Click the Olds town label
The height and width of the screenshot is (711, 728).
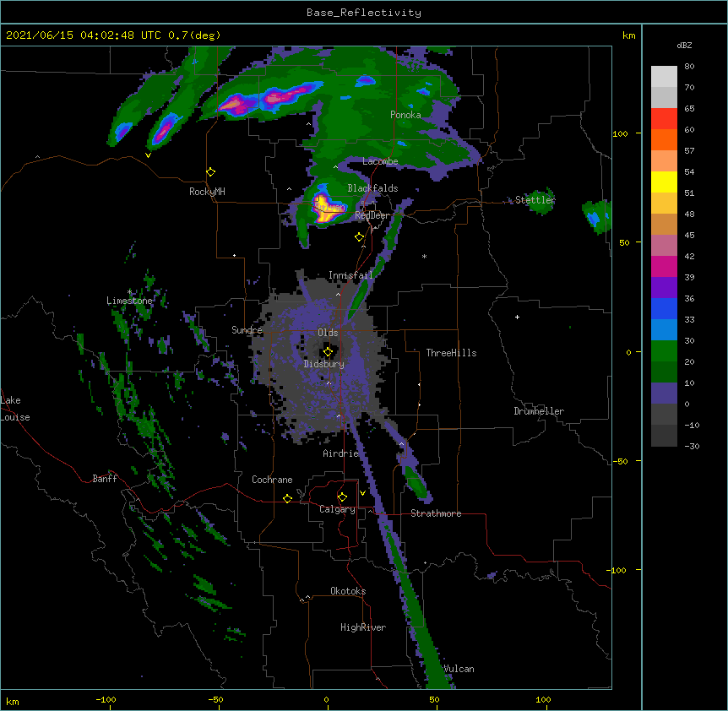click(x=328, y=333)
